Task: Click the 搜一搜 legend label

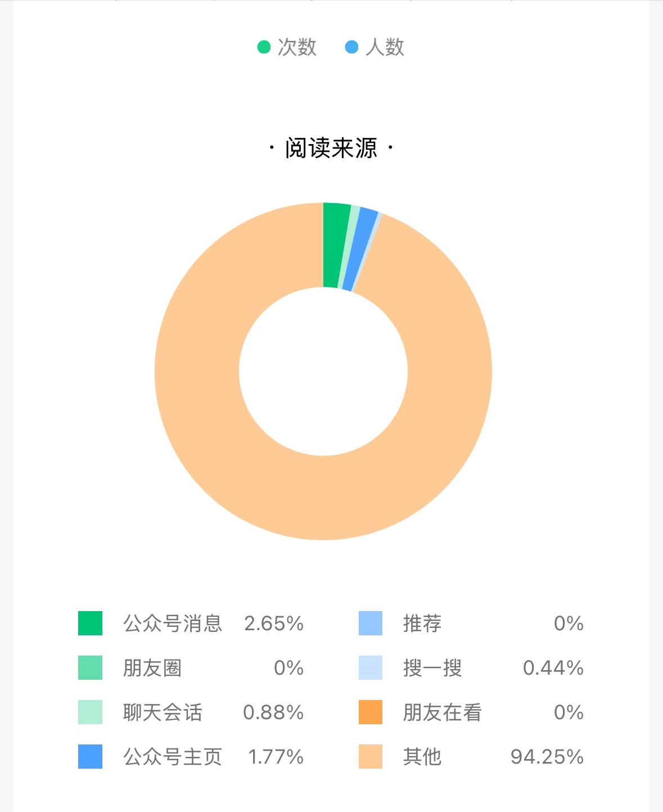Action: [x=432, y=668]
